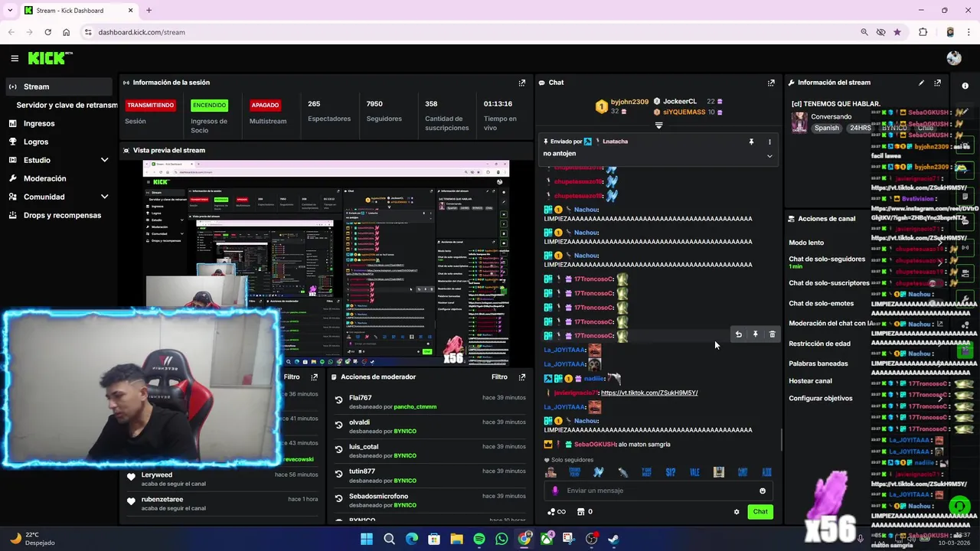Click the Leryweed follower entry
This screenshot has height=551, width=980.
pos(222,479)
